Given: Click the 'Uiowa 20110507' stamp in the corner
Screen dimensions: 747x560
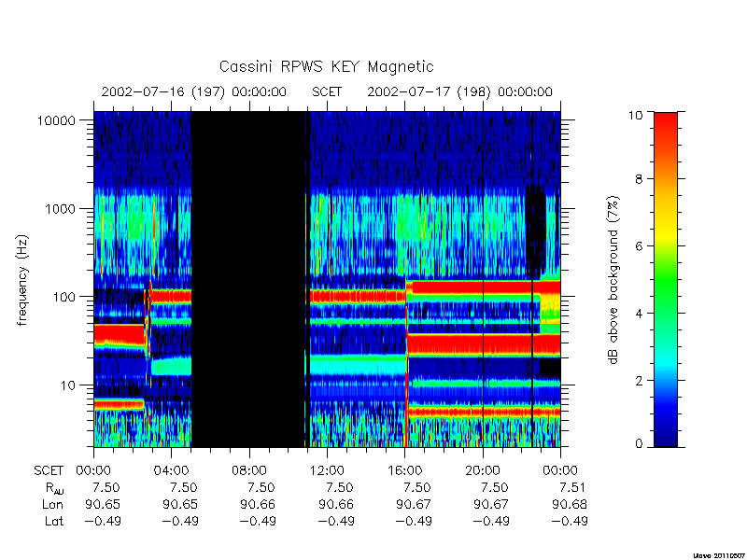Looking at the screenshot, I should click(x=718, y=555).
